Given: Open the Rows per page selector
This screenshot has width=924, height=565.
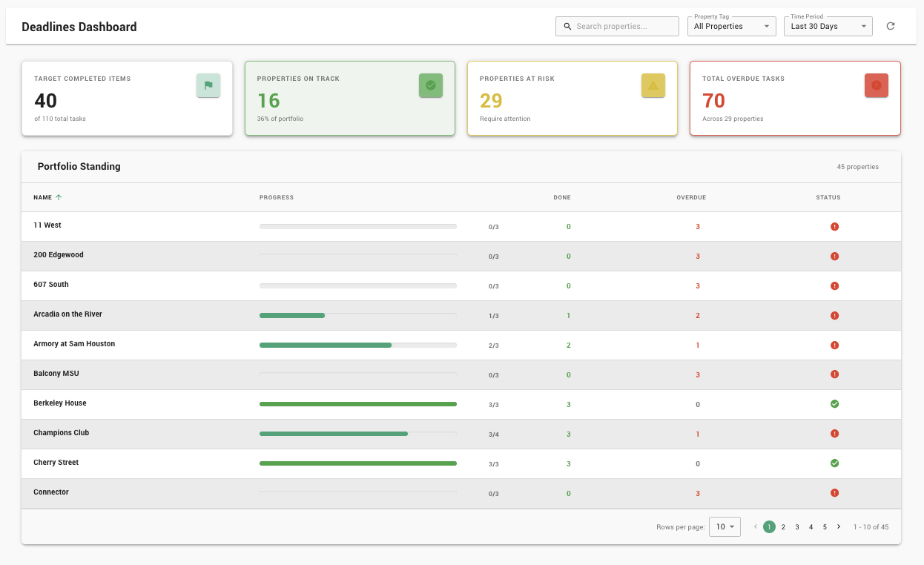Looking at the screenshot, I should pyautogui.click(x=725, y=526).
